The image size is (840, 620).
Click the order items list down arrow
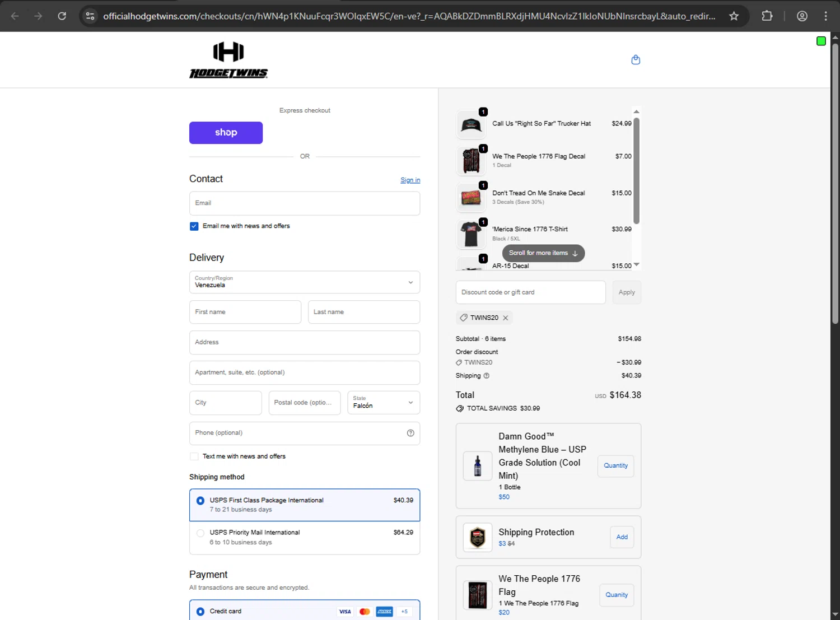(x=636, y=265)
